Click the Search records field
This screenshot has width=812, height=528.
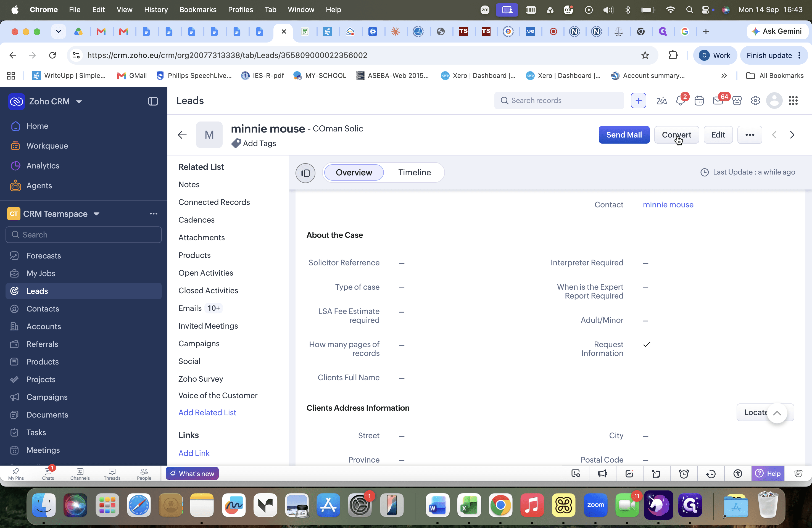pyautogui.click(x=559, y=101)
